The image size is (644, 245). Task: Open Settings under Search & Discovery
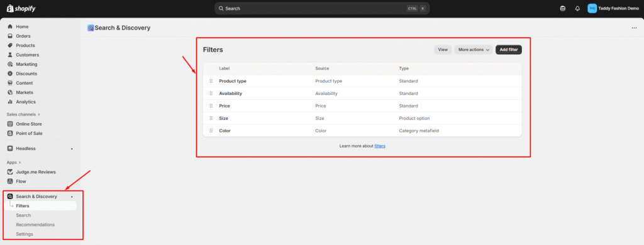25,234
